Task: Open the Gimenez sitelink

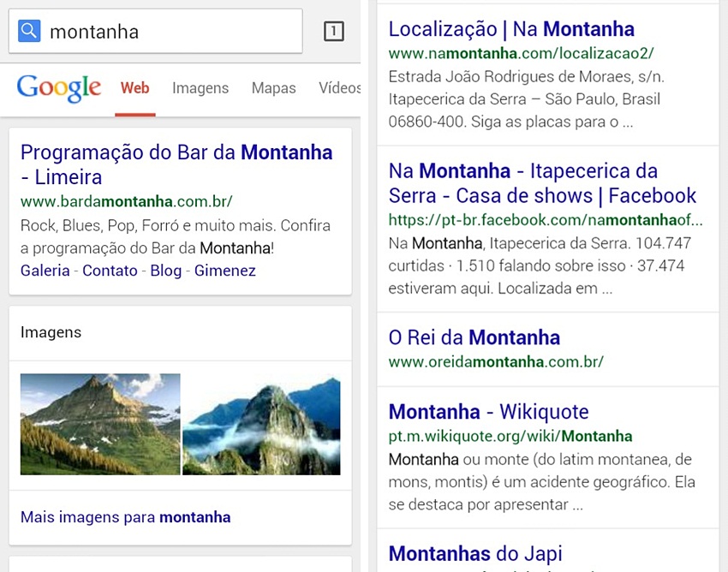Action: coord(225,271)
